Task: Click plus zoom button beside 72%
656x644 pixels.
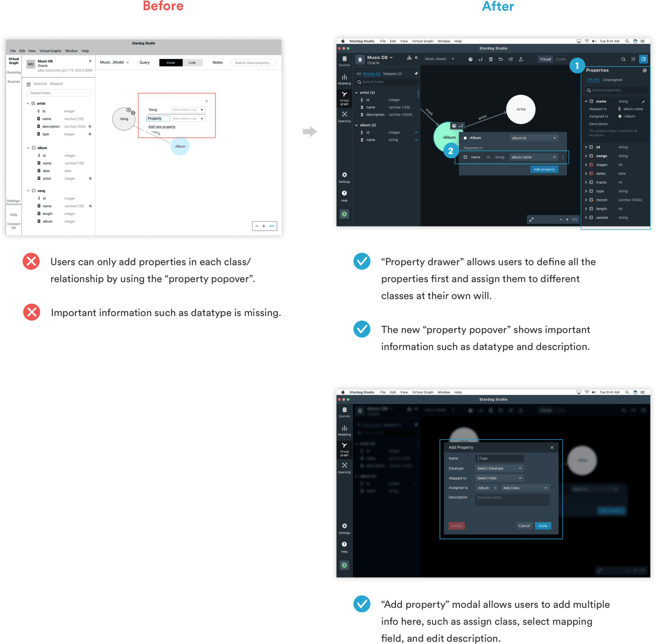Action: (567, 220)
